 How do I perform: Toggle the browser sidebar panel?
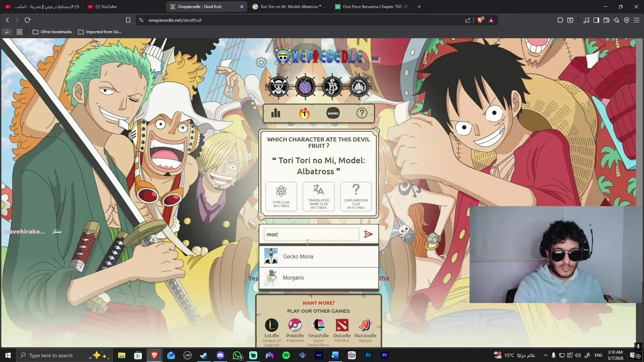coord(596,20)
